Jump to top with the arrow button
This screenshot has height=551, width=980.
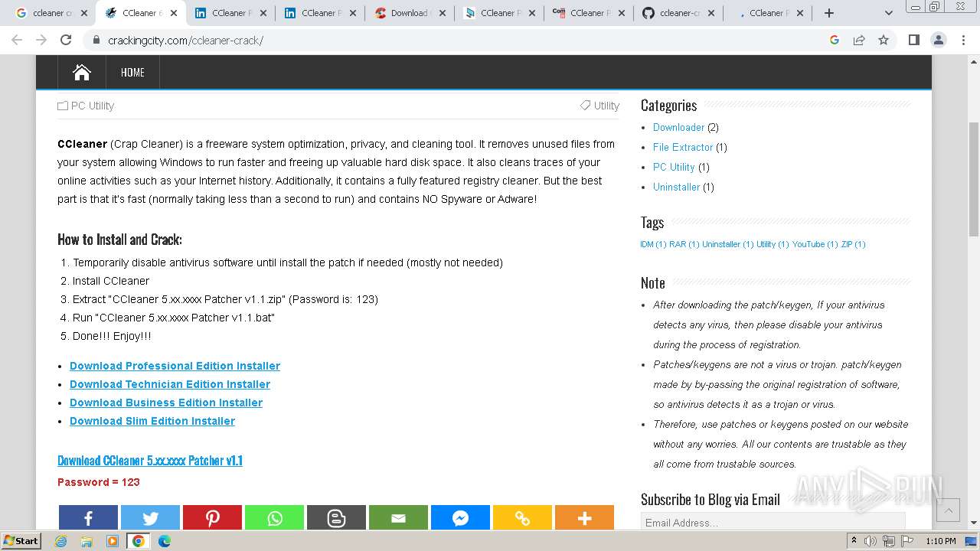[948, 510]
